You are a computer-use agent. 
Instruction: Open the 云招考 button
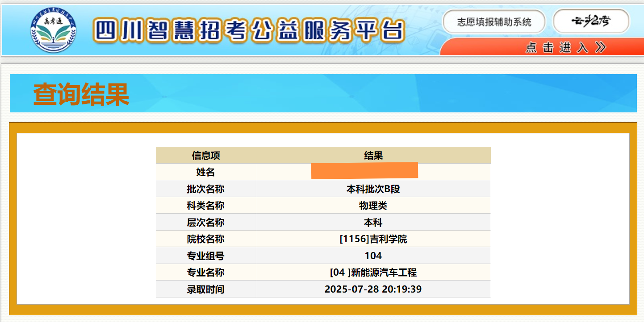click(591, 21)
